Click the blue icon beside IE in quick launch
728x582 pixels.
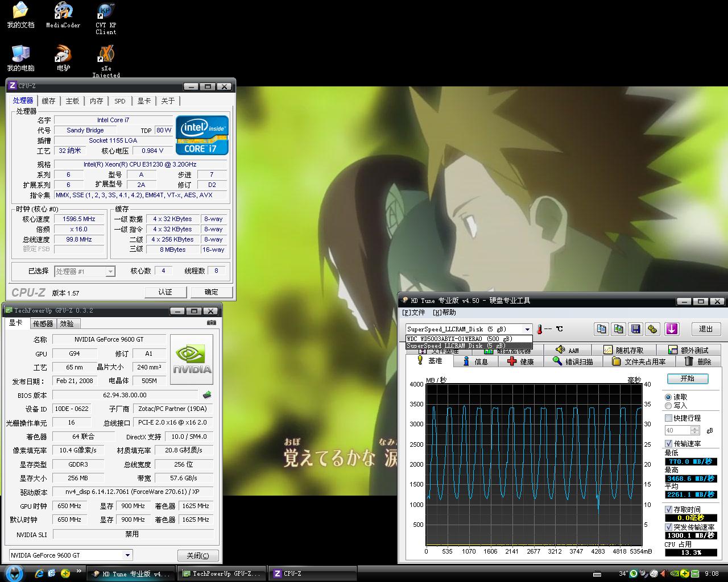click(x=52, y=573)
